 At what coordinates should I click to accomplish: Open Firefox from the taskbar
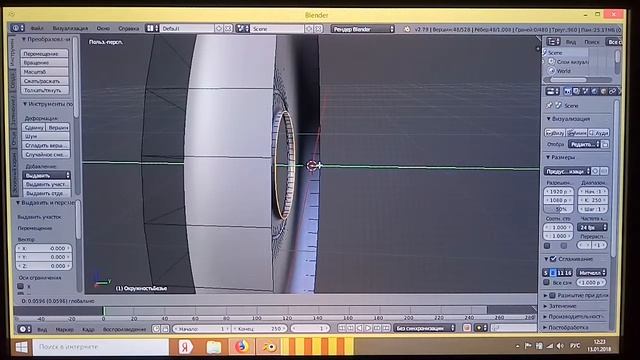(x=242, y=347)
